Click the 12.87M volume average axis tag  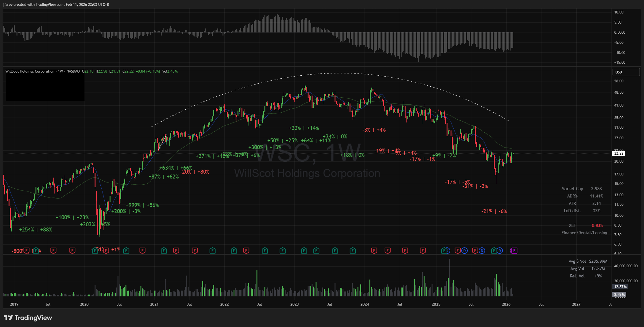(620, 287)
